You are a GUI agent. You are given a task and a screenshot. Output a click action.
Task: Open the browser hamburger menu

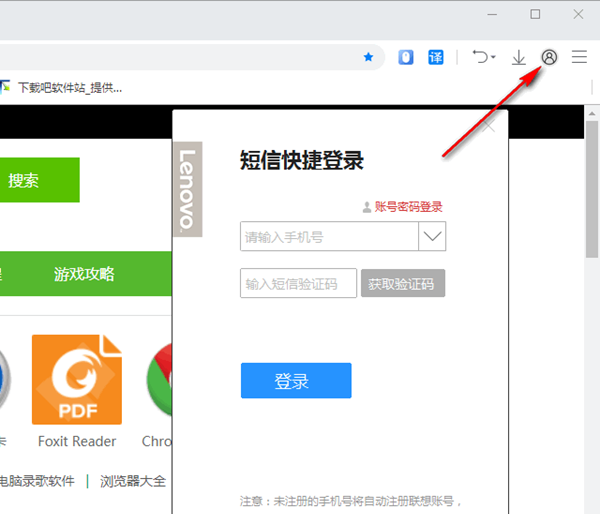(579, 57)
